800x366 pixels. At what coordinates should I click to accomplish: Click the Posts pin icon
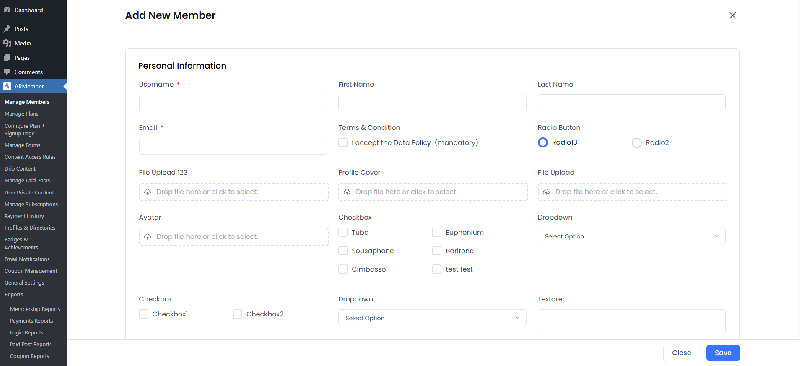pos(7,29)
